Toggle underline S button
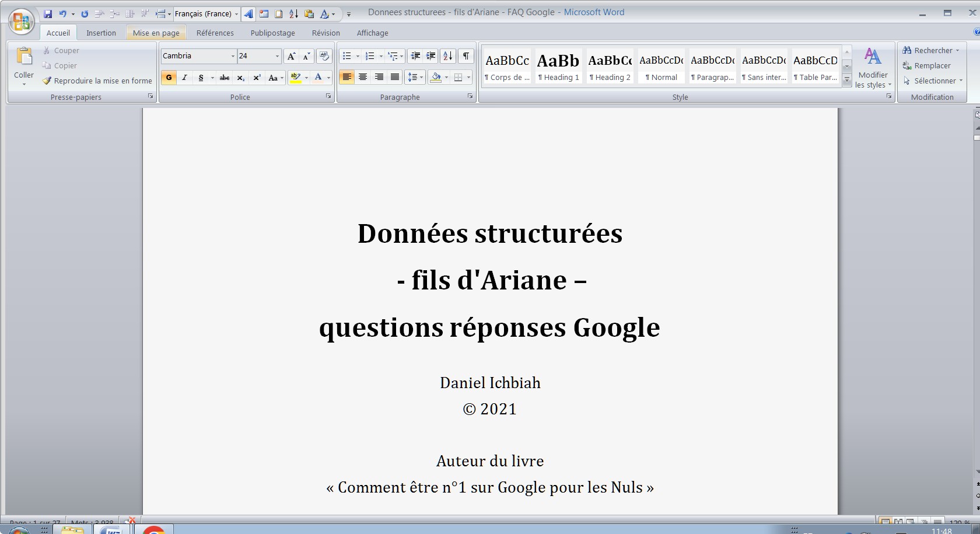This screenshot has width=980, height=534. tap(201, 78)
